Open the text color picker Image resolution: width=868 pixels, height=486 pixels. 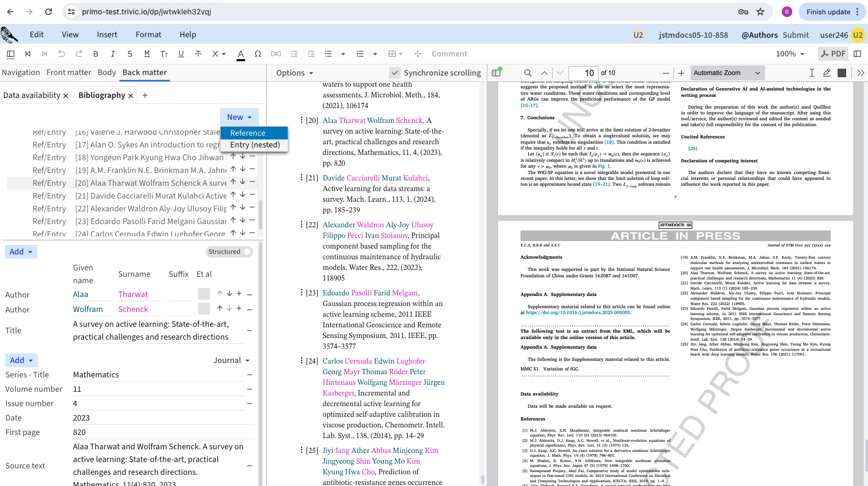point(241,54)
